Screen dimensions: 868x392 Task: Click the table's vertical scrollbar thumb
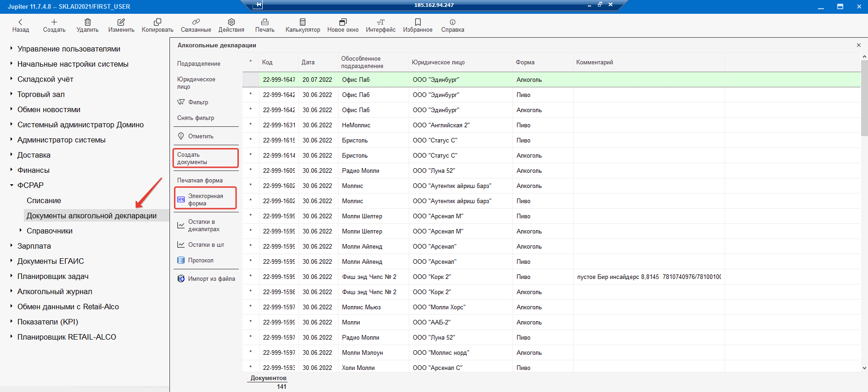(864, 98)
